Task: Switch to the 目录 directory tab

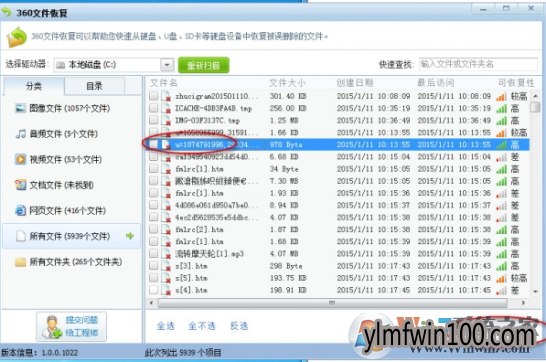Action: [94, 86]
